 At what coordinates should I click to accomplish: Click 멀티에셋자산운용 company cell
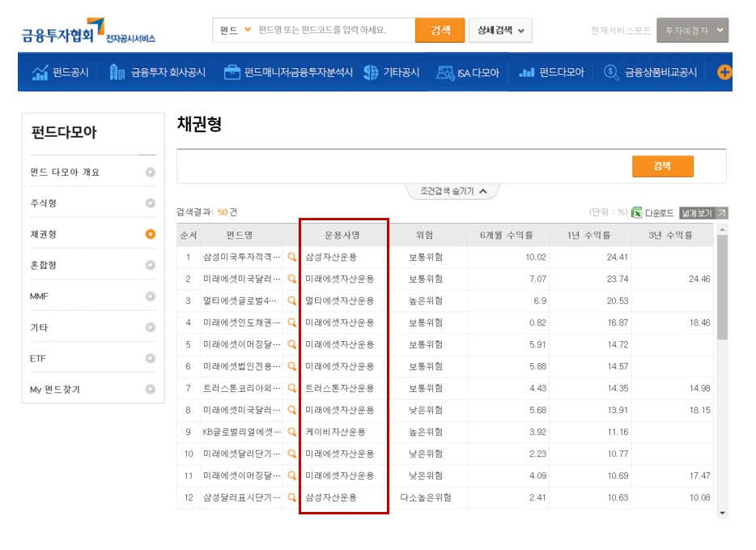(339, 301)
